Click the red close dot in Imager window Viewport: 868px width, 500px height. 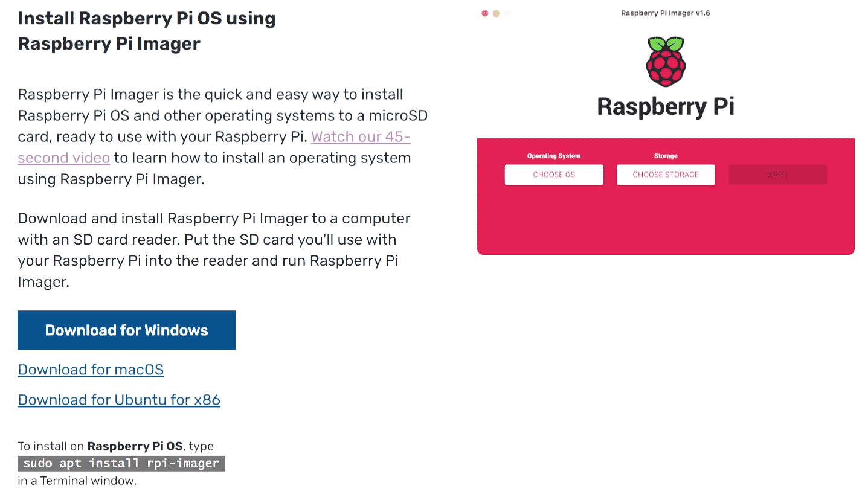(x=484, y=13)
